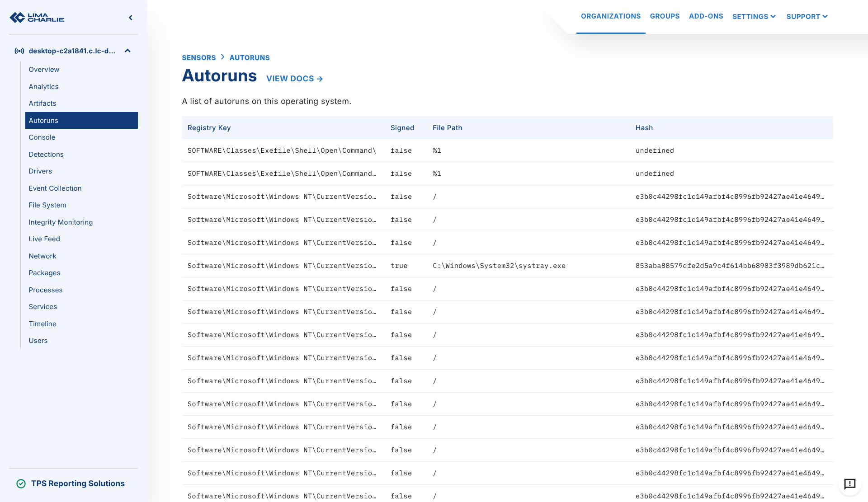Image resolution: width=868 pixels, height=502 pixels.
Task: Open the View Docs link
Action: coord(294,79)
